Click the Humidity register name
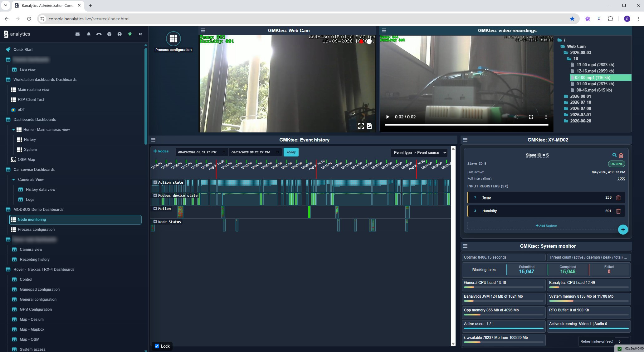Image resolution: width=644 pixels, height=352 pixels. (490, 211)
